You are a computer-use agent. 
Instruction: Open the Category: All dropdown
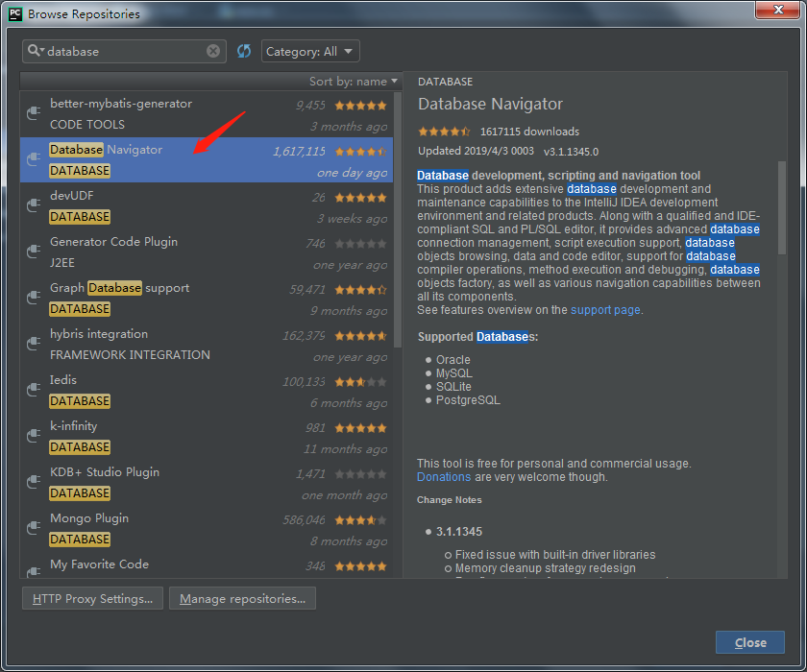point(310,51)
